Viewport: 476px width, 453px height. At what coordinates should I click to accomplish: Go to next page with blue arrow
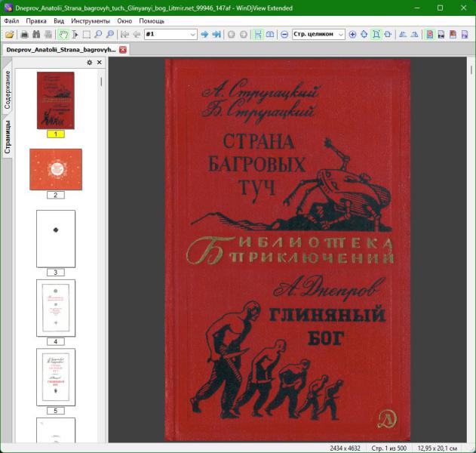204,35
